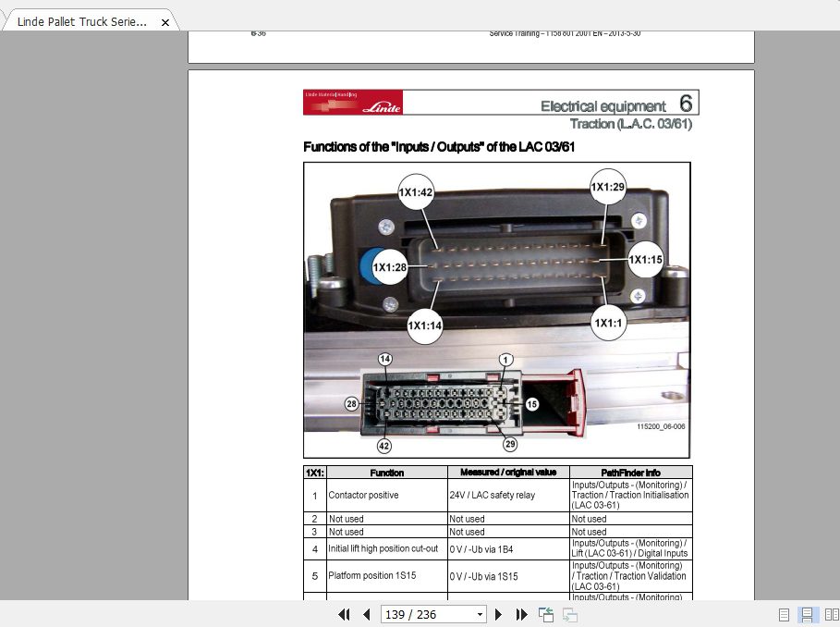Switch to single page view
Screen dimensions: 840x627
coord(784,615)
